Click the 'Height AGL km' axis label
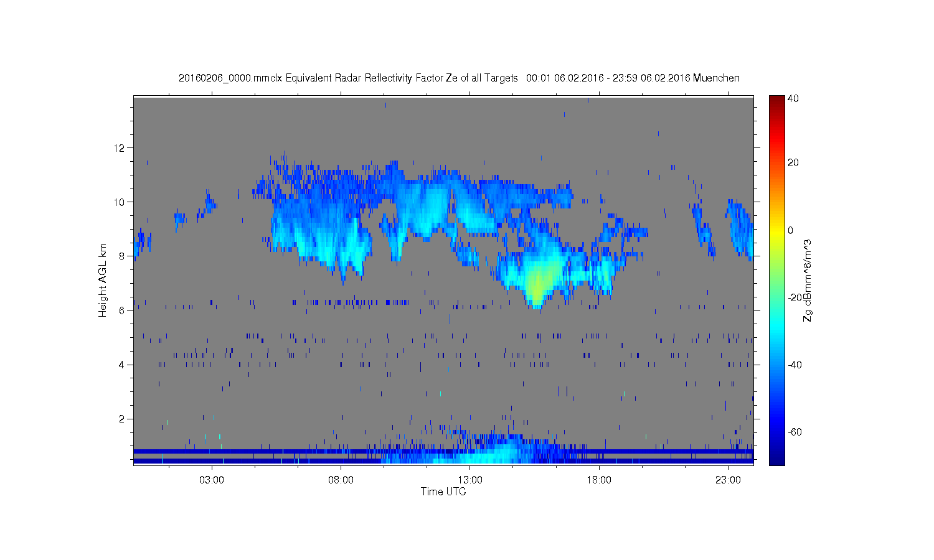The height and width of the screenshot is (560, 934). coord(103,280)
